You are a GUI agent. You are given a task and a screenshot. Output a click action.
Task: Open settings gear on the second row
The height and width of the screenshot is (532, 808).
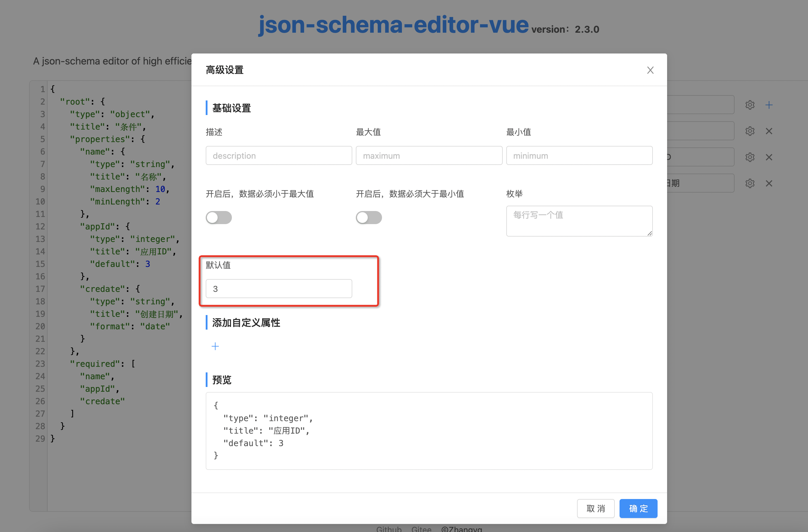point(750,131)
